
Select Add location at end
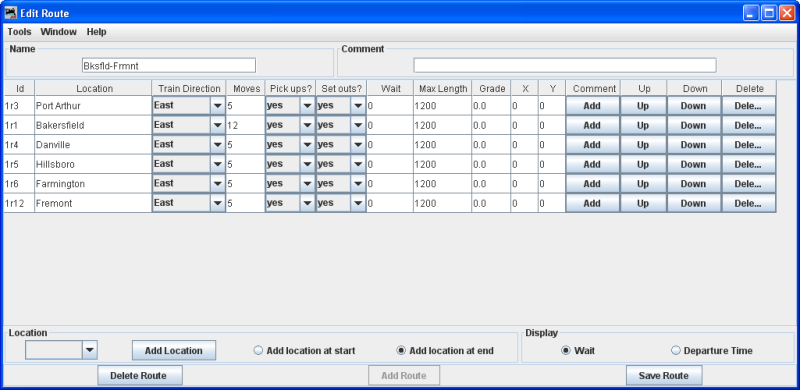tap(445, 351)
